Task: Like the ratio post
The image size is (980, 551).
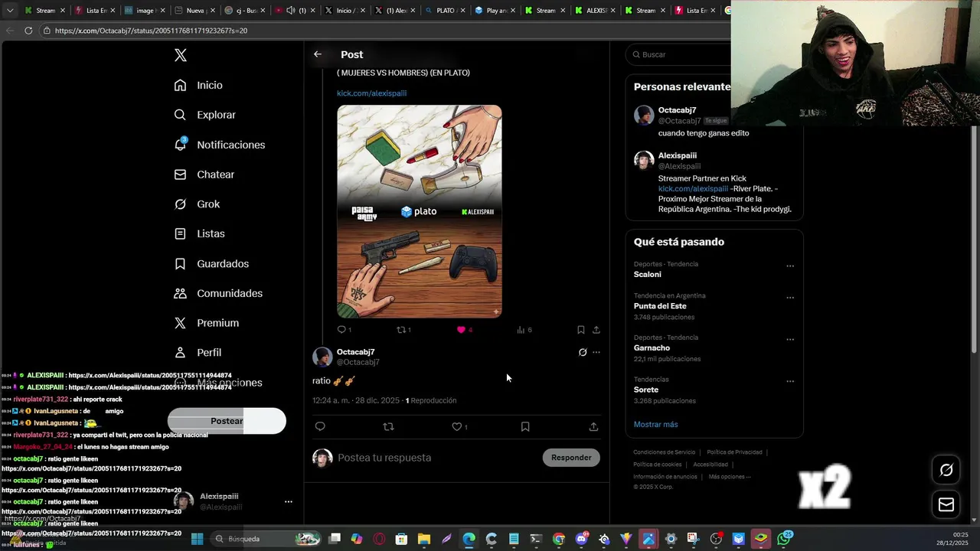Action: pos(457,427)
